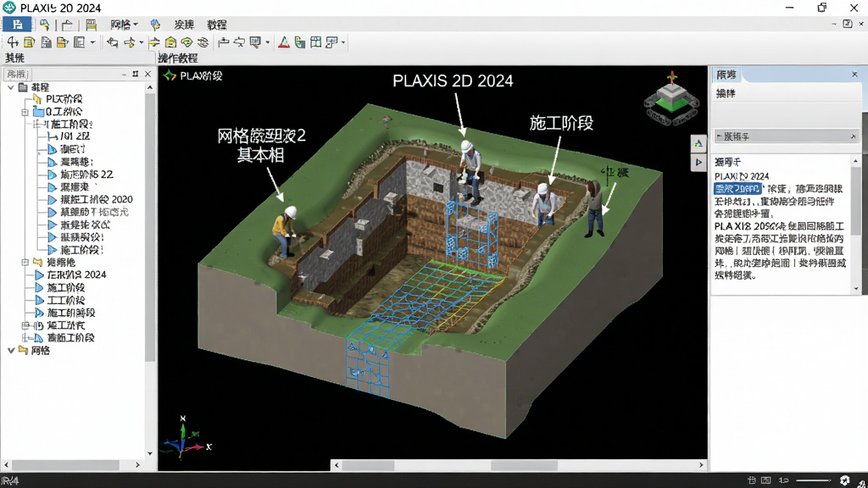
Task: Collapse the 施工阶段 branch with the minus box
Action: [37, 125]
